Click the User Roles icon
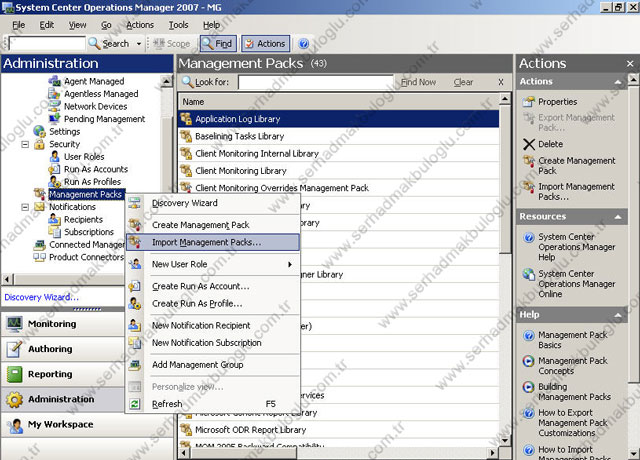This screenshot has width=640, height=460. (x=54, y=156)
